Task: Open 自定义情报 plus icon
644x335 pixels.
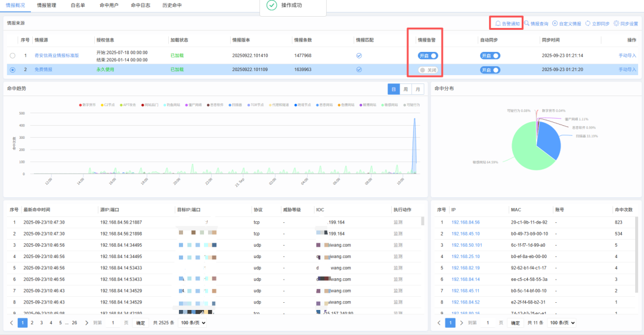Action: 555,23
